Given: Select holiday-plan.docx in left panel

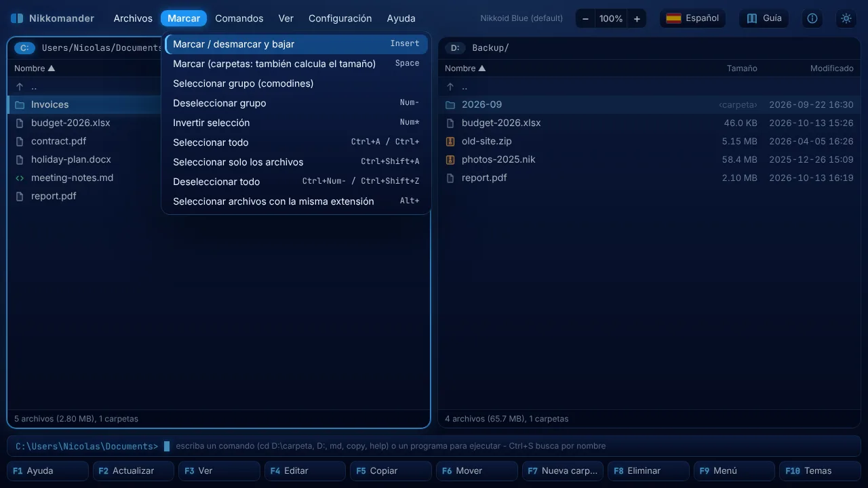Looking at the screenshot, I should point(218,160).
